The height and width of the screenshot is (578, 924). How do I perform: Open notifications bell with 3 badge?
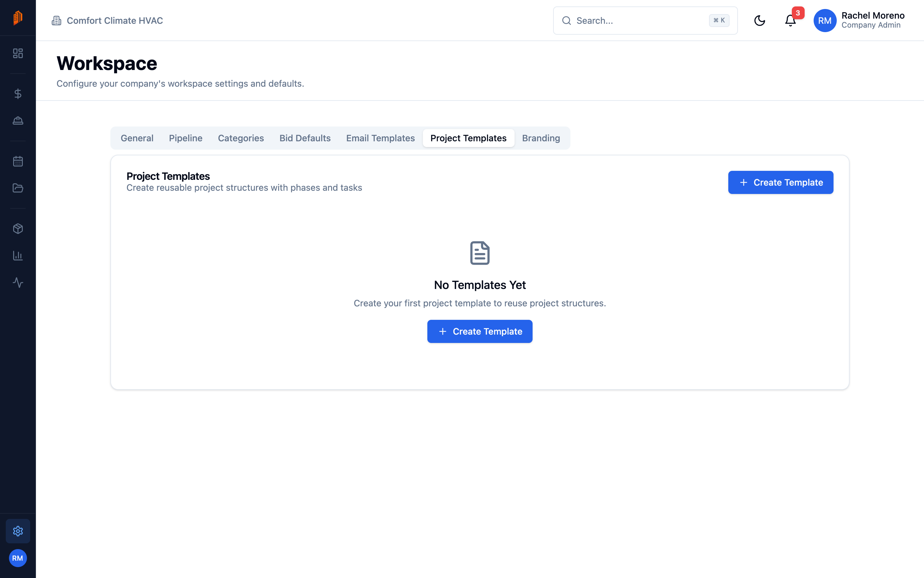tap(790, 21)
